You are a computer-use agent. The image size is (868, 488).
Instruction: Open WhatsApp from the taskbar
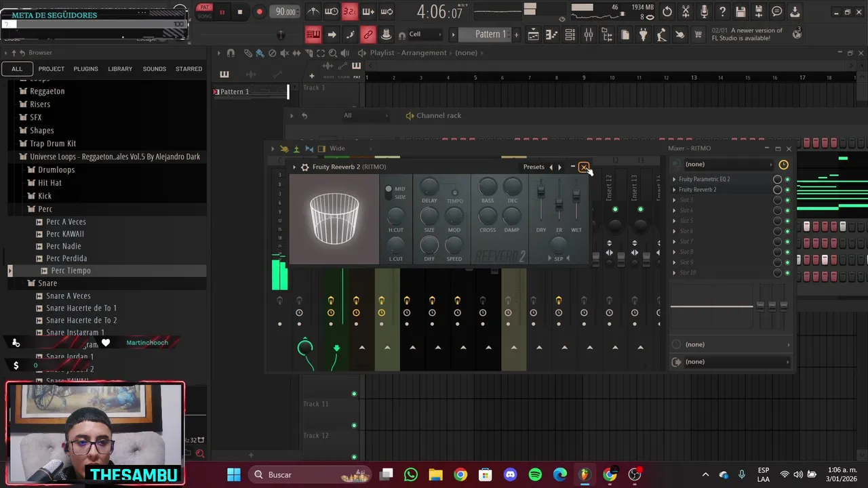coord(411,474)
